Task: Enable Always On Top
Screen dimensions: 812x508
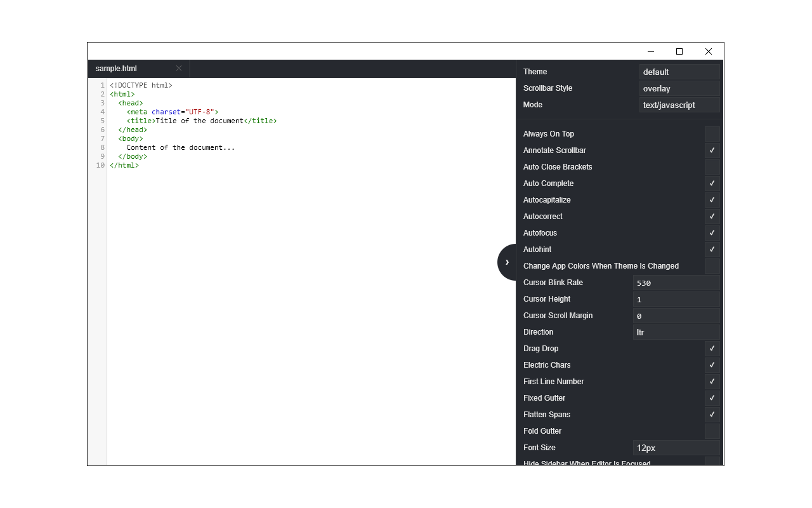Action: [x=712, y=133]
